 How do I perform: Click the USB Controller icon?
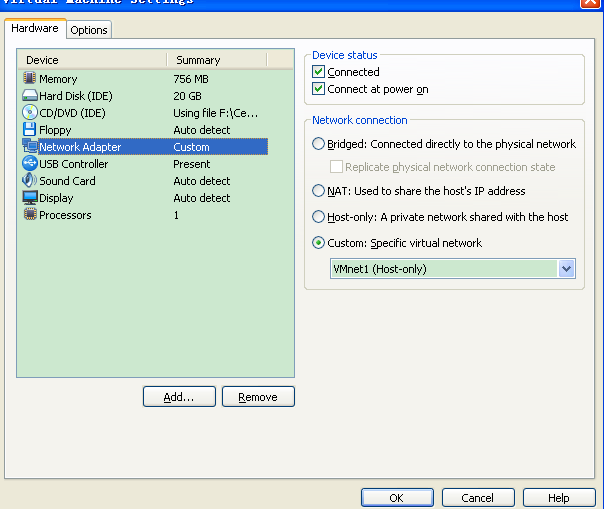(30, 163)
